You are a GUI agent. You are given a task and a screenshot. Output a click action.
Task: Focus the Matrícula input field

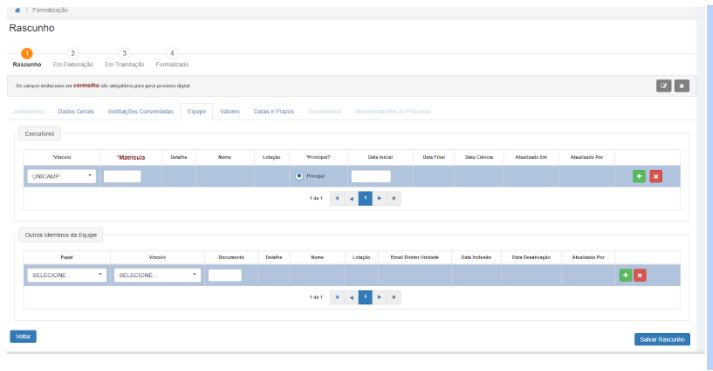(122, 176)
